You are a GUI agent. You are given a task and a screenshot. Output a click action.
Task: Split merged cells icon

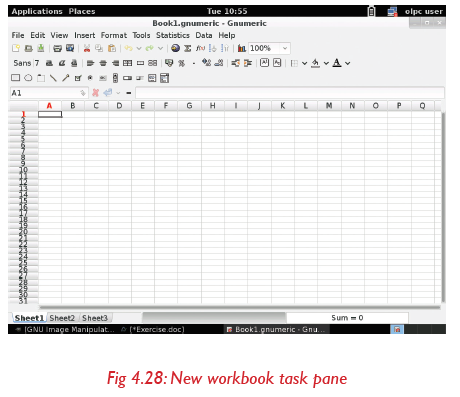click(153, 63)
